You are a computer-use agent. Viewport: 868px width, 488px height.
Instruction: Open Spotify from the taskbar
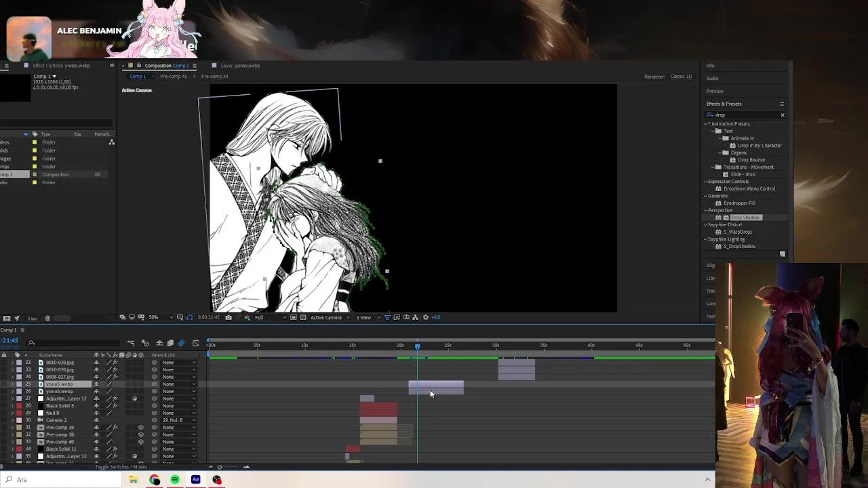click(175, 480)
